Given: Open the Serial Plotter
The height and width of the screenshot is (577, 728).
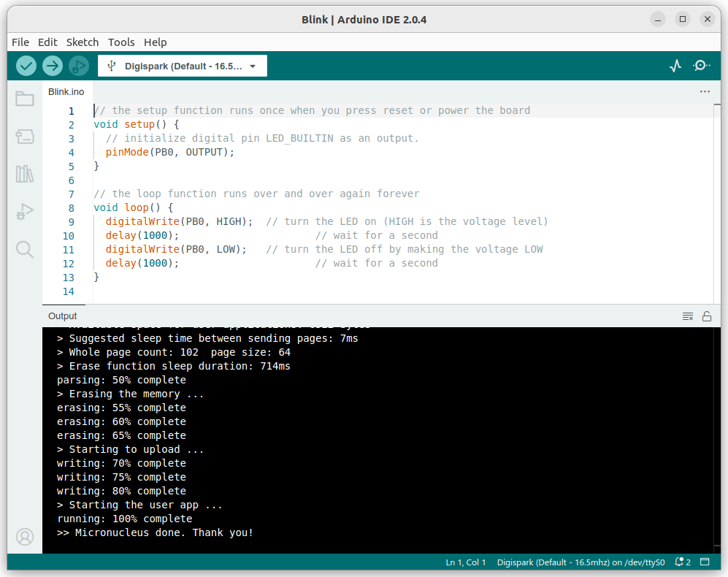Looking at the screenshot, I should pos(675,66).
